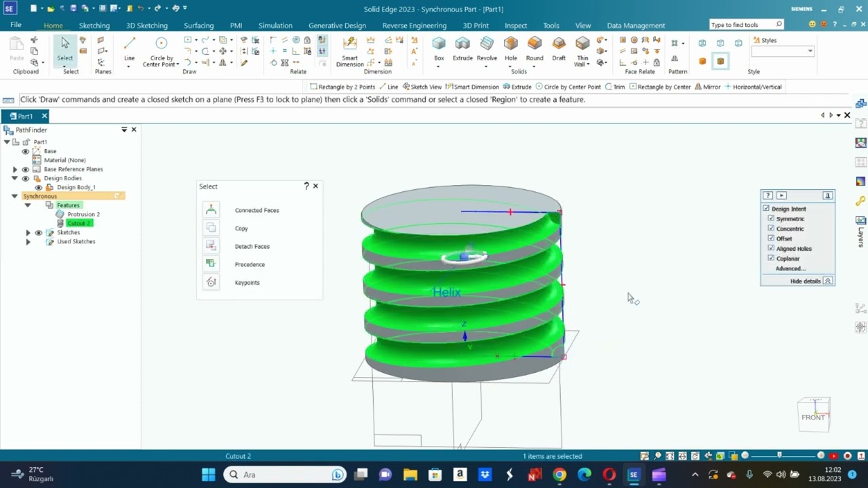The width and height of the screenshot is (868, 488).
Task: Open the Thin Wall dropdown arrow
Action: pyautogui.click(x=587, y=65)
